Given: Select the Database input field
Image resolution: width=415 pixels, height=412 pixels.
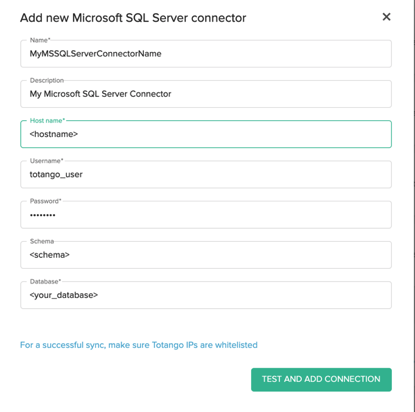Looking at the screenshot, I should (206, 295).
